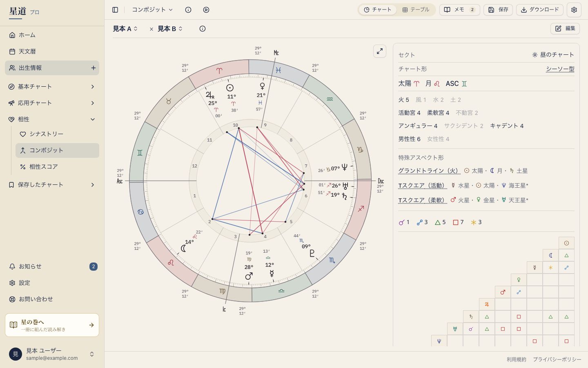Click the Jupiter glyph in aspect grid
Screen dimensions: 588x368
pos(487,304)
